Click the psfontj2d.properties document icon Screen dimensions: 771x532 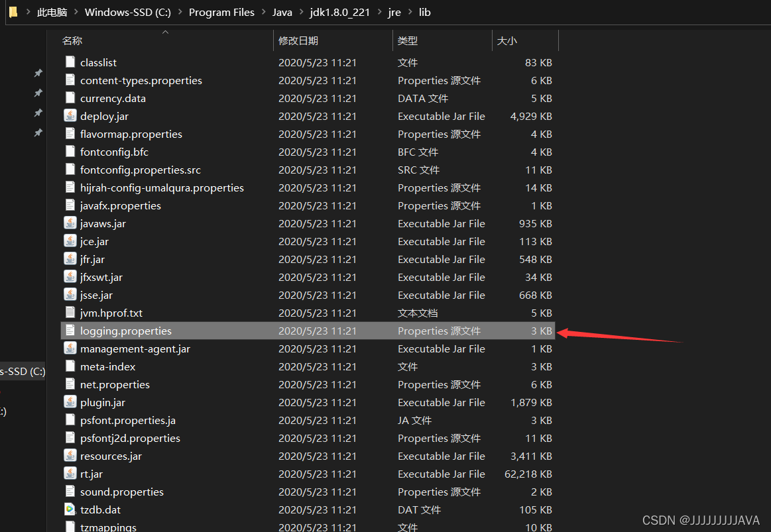pyautogui.click(x=70, y=438)
